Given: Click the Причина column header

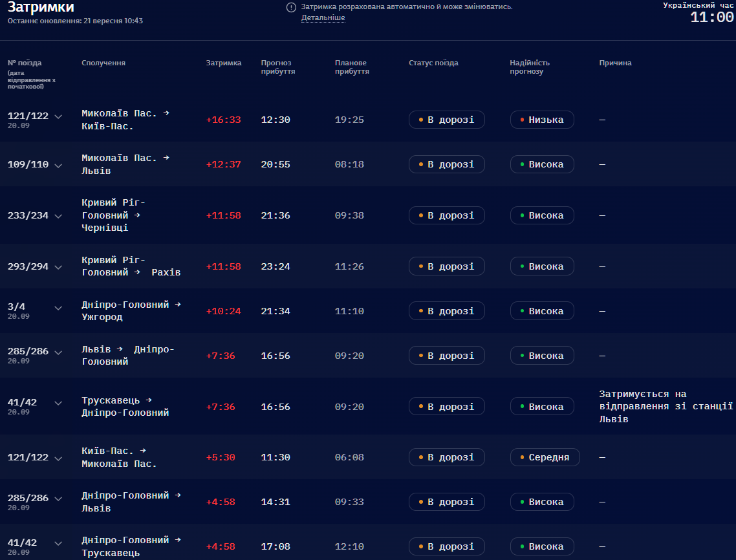Looking at the screenshot, I should (x=615, y=63).
